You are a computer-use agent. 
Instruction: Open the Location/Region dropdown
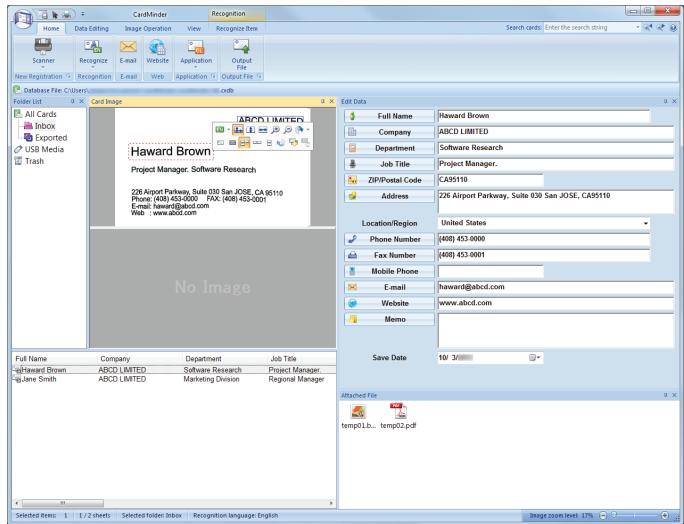[645, 223]
